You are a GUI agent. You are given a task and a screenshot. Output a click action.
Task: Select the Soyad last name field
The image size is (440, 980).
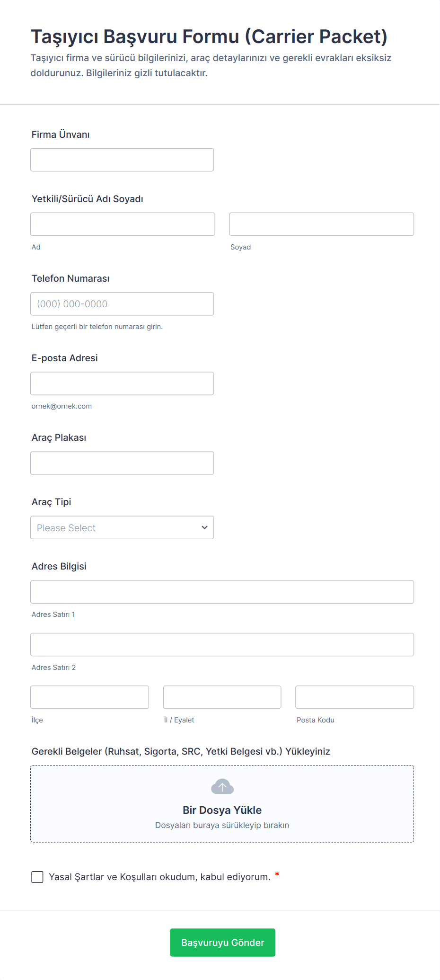click(321, 224)
